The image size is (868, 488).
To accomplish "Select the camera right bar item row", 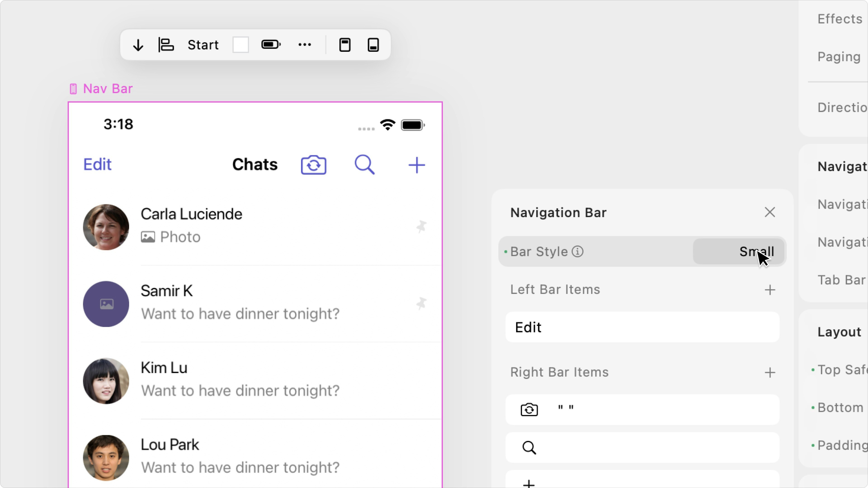I will pos(642,410).
